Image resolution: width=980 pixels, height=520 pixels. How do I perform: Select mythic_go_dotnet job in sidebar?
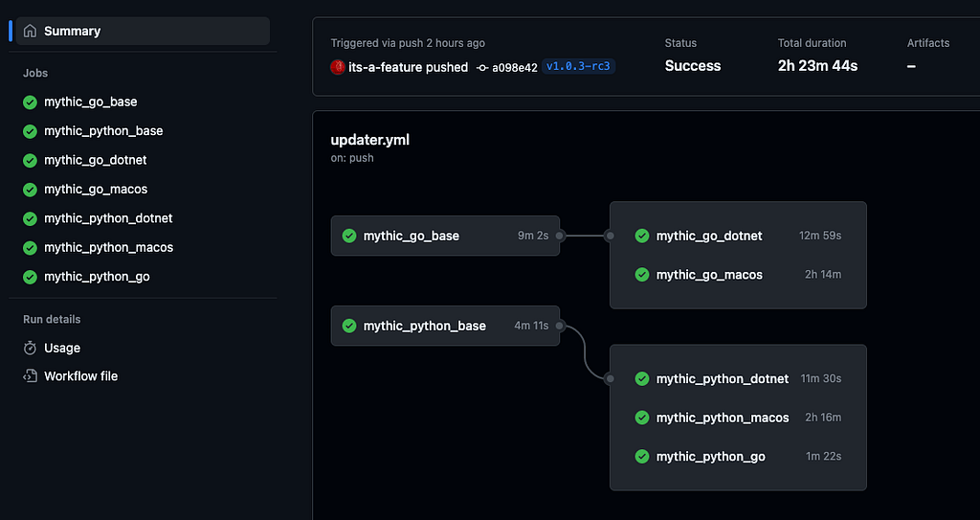96,160
